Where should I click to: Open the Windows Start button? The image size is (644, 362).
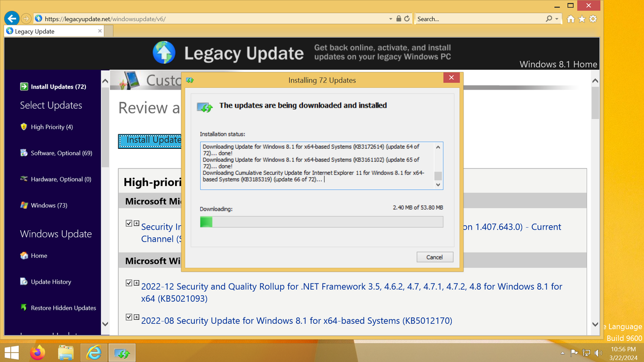pyautogui.click(x=11, y=352)
